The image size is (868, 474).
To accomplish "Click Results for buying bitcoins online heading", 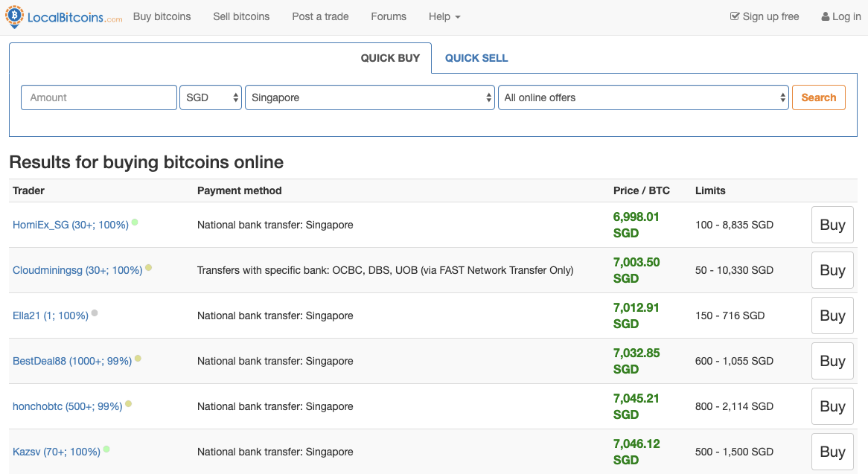I will click(146, 162).
